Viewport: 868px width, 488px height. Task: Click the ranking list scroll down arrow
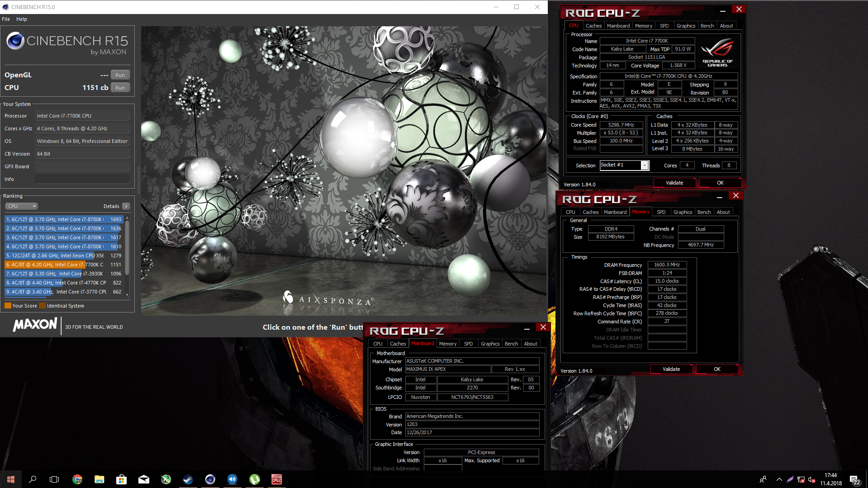[x=127, y=294]
